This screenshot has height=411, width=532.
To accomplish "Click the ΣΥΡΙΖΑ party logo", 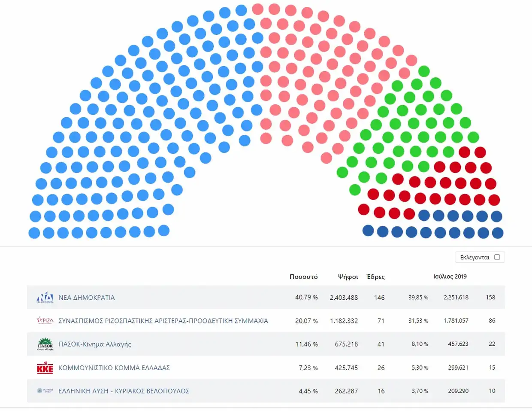I will tap(45, 321).
